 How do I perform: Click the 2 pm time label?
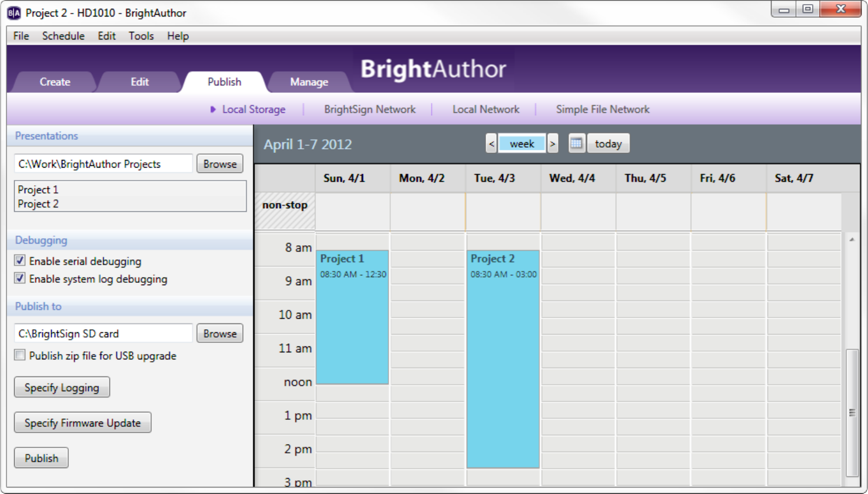pyautogui.click(x=298, y=449)
